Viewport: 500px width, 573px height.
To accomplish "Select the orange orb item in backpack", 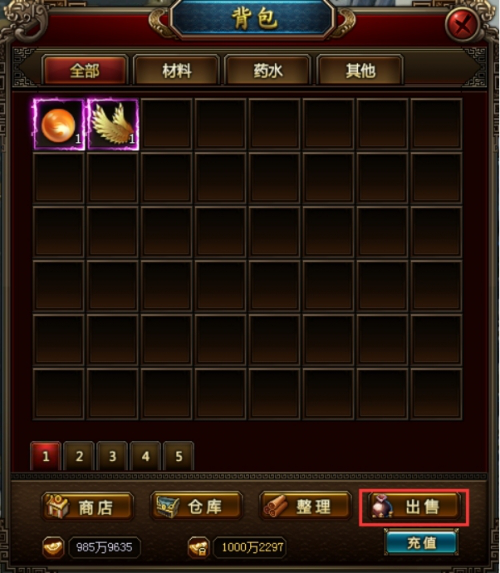I will 58,124.
